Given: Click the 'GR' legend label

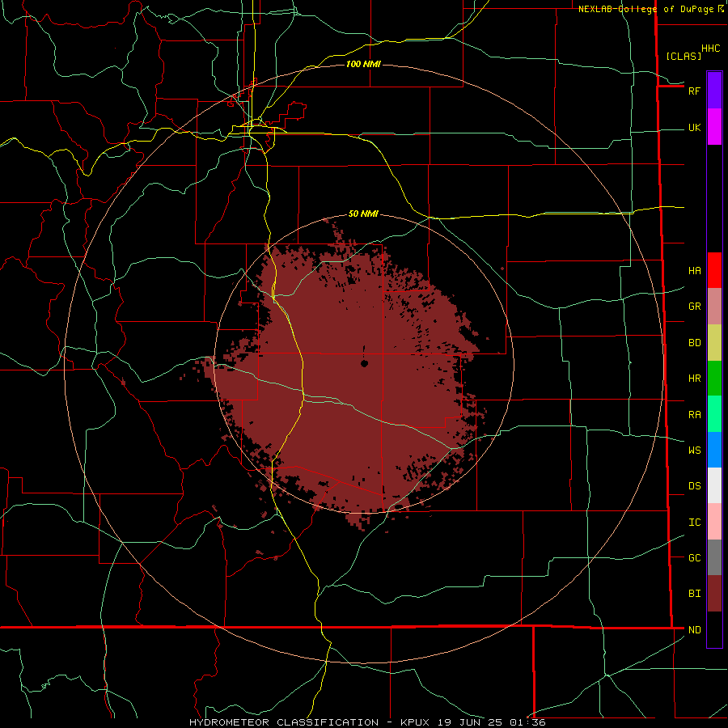Looking at the screenshot, I should coord(694,307).
